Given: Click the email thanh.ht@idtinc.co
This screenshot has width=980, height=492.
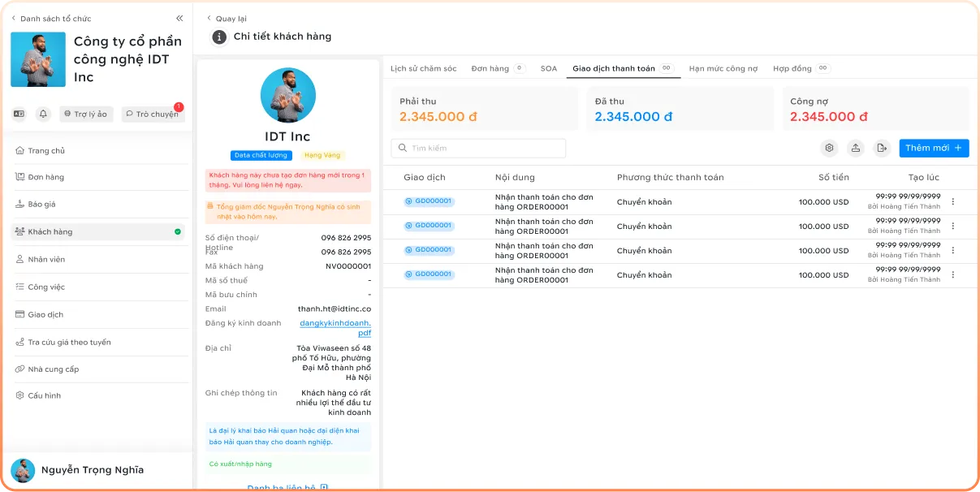Looking at the screenshot, I should coord(335,309).
